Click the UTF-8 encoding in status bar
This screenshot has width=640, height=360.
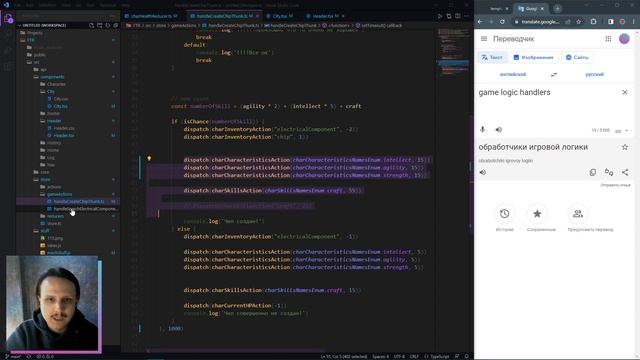(x=399, y=356)
